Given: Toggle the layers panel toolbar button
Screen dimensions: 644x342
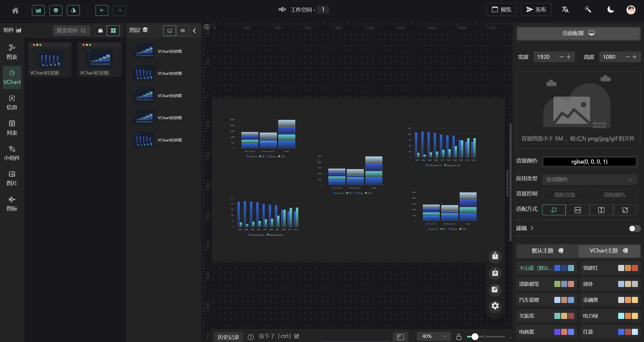Looking at the screenshot, I should (56, 10).
